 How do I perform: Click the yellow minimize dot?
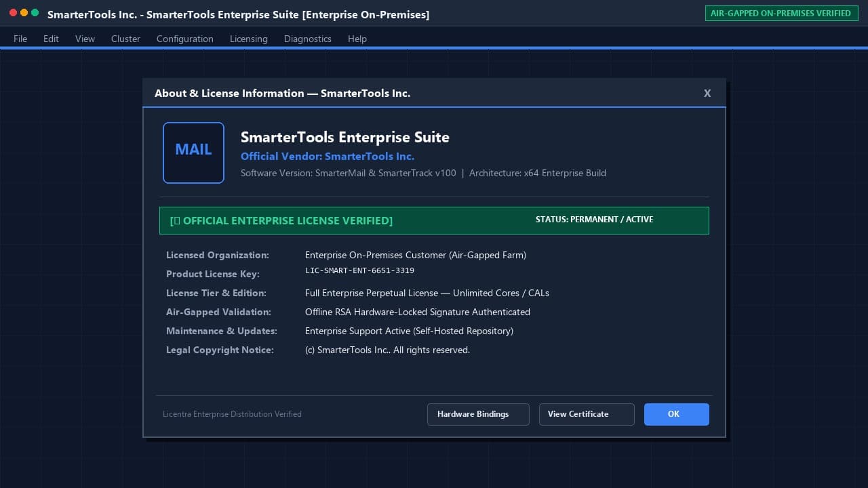click(24, 13)
